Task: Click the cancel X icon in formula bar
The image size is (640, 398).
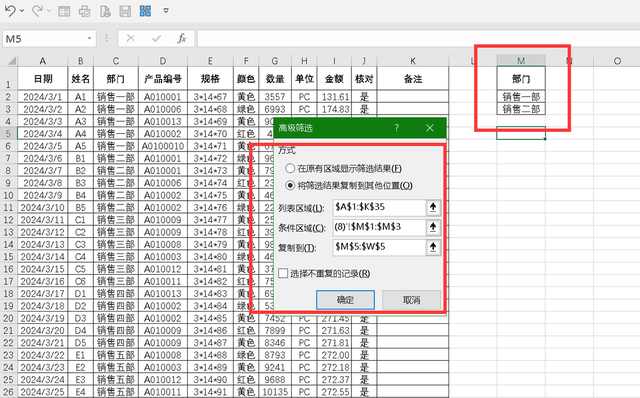Action: pyautogui.click(x=131, y=39)
